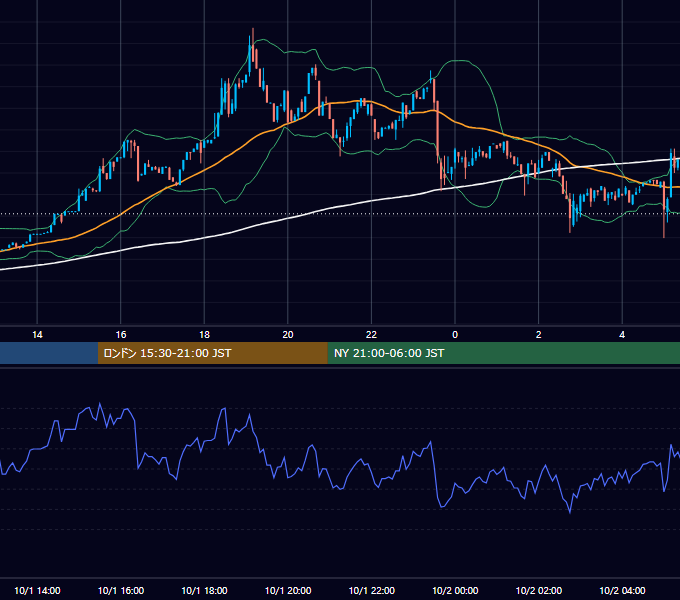Click the 10/2 00:00 date label
This screenshot has width=680, height=600.
pos(455,590)
